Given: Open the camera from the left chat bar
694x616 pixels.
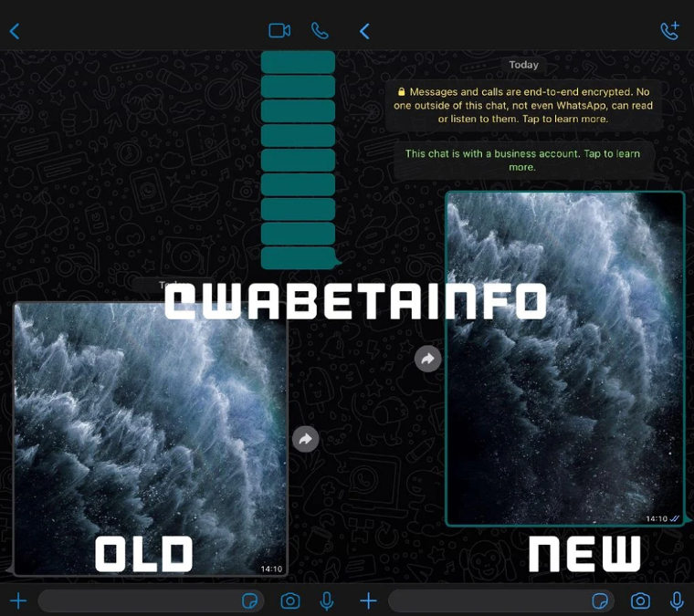Looking at the screenshot, I should (290, 600).
